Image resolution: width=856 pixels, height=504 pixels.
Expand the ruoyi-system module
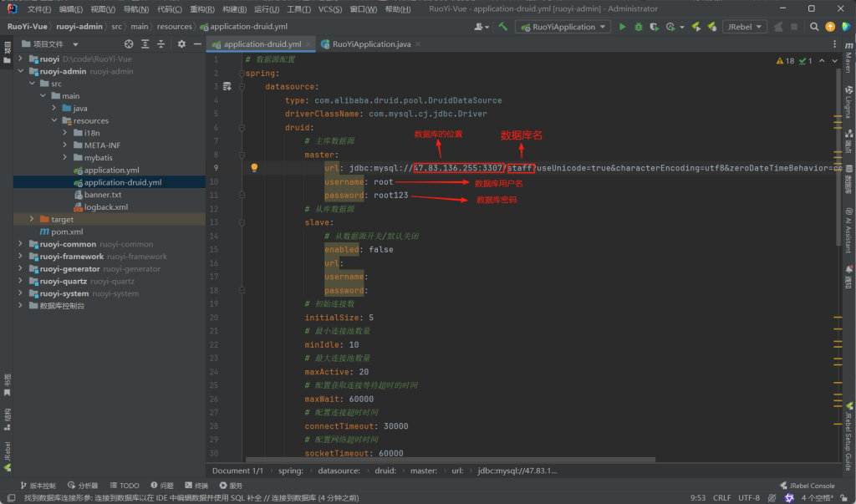[21, 293]
